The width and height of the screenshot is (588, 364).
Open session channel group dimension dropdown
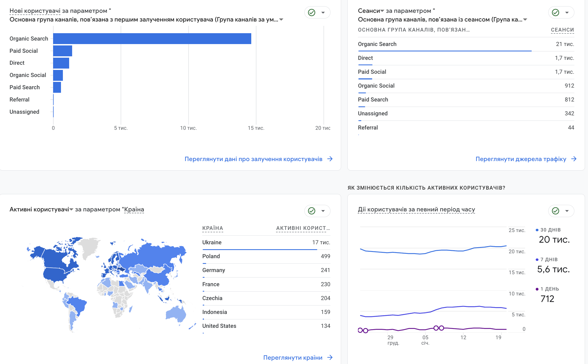[x=525, y=20]
